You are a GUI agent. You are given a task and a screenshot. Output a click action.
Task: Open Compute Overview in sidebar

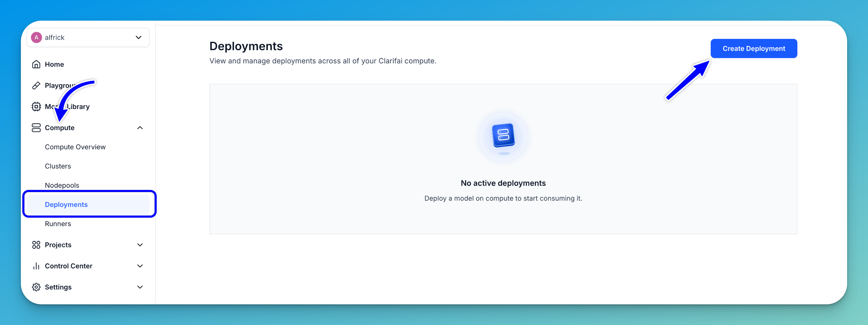[x=75, y=147]
